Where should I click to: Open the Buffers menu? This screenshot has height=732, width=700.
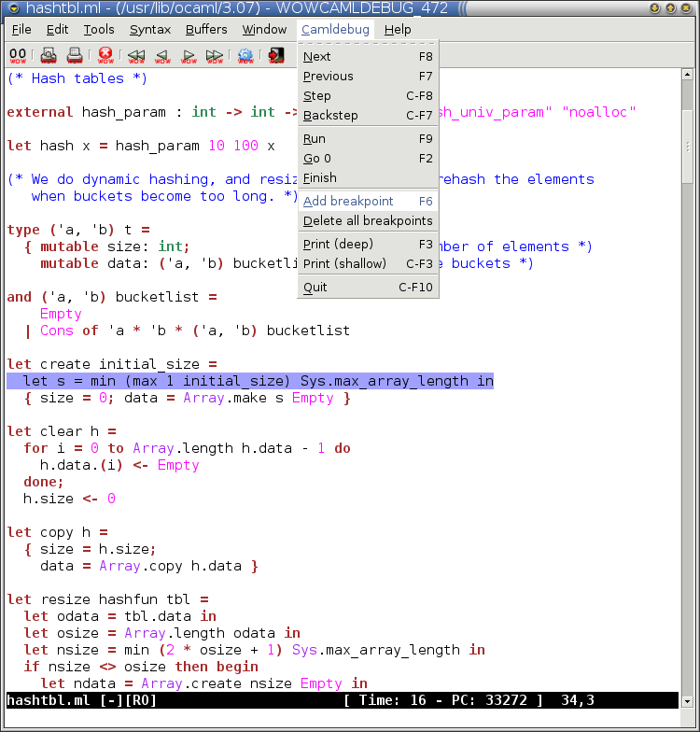pyautogui.click(x=206, y=29)
